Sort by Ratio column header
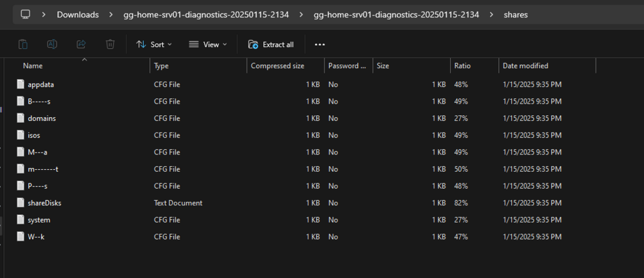 462,66
